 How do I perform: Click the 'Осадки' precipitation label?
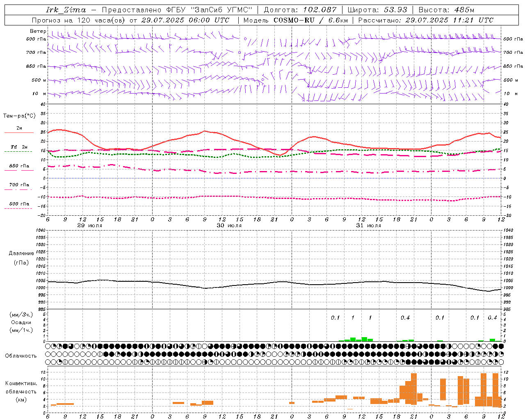pos(21,322)
